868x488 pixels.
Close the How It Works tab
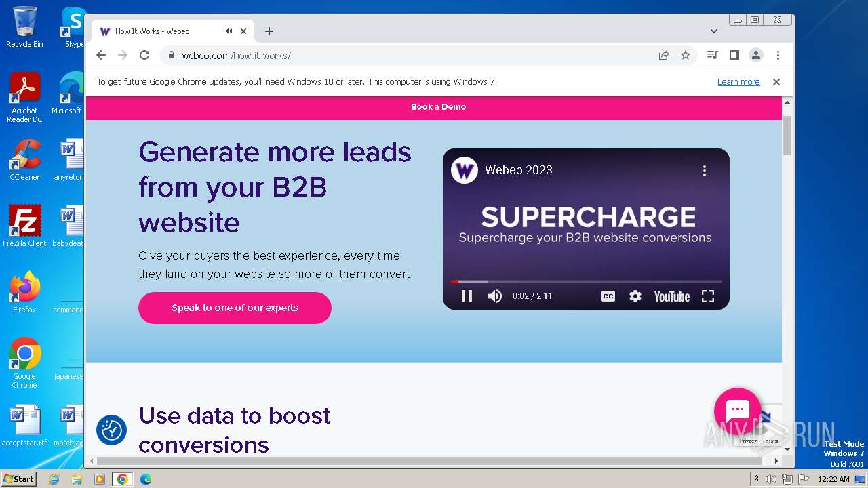click(243, 31)
